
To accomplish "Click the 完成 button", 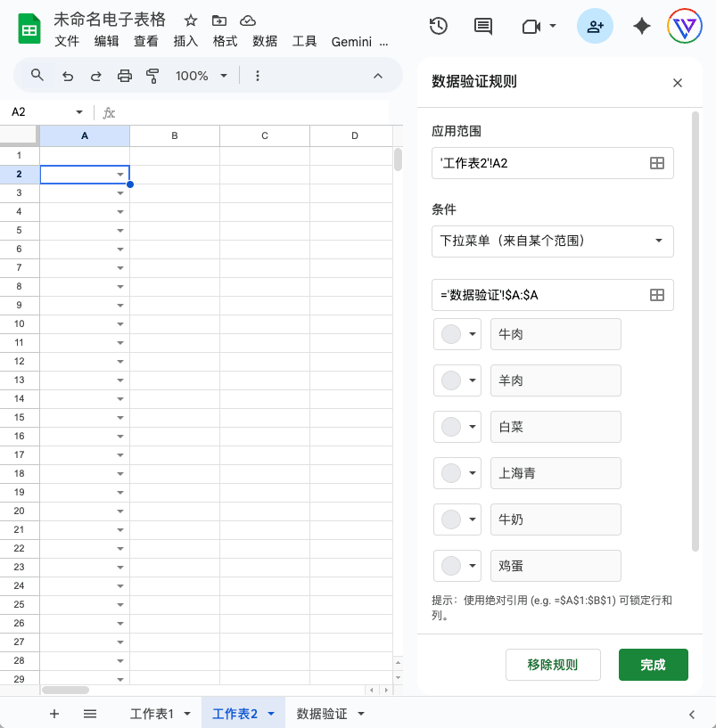I will pyautogui.click(x=653, y=665).
